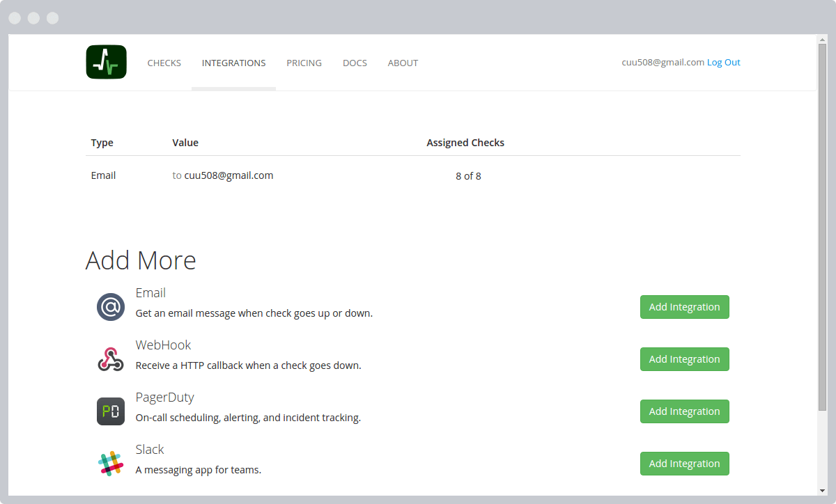
Task: Click the '8 of 8' assigned checks
Action: (468, 176)
